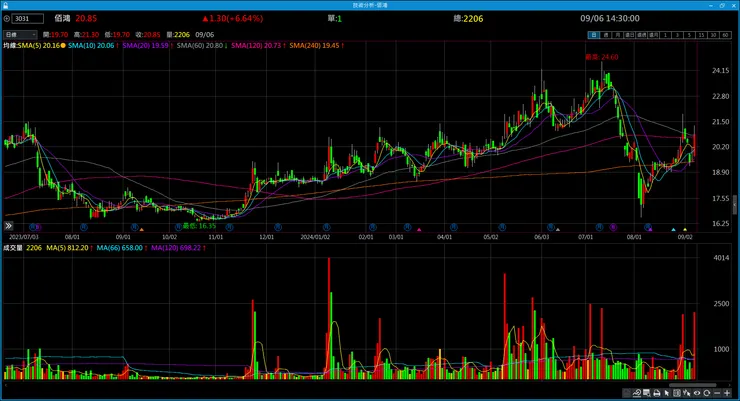Toggle the split-window layout icon
The image size is (740, 401).
click(677, 393)
